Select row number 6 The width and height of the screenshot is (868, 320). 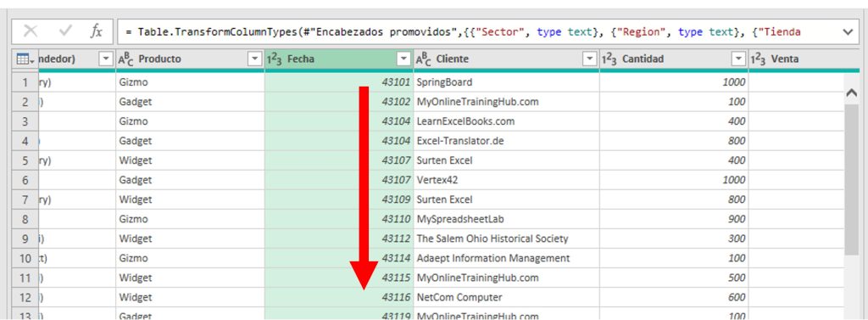(25, 180)
